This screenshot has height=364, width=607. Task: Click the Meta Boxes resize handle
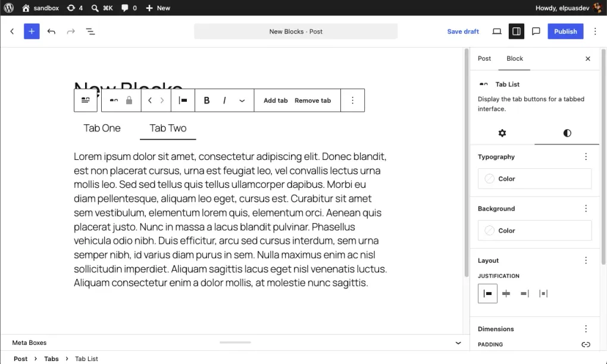236,343
